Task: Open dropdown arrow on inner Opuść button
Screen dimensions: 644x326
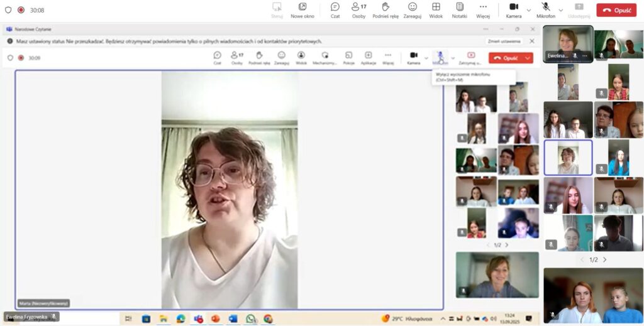Action: click(528, 58)
